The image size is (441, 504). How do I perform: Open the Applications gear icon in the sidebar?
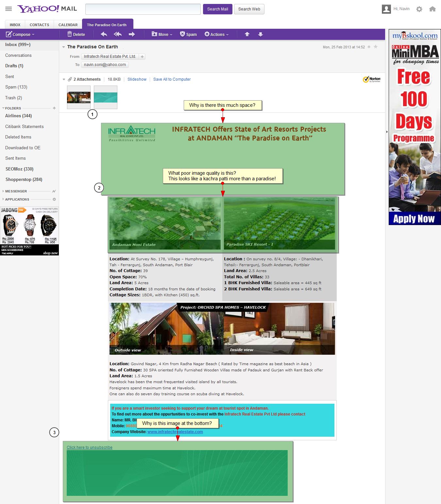tap(54, 199)
